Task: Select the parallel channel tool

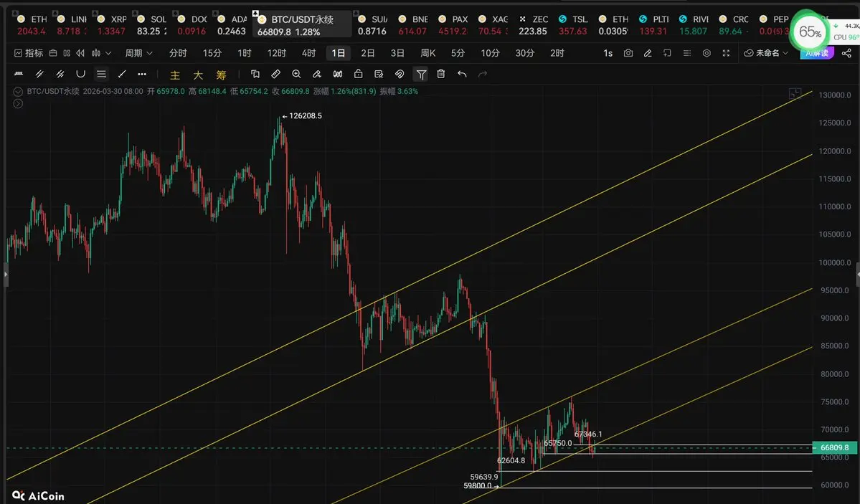Action: click(x=60, y=74)
